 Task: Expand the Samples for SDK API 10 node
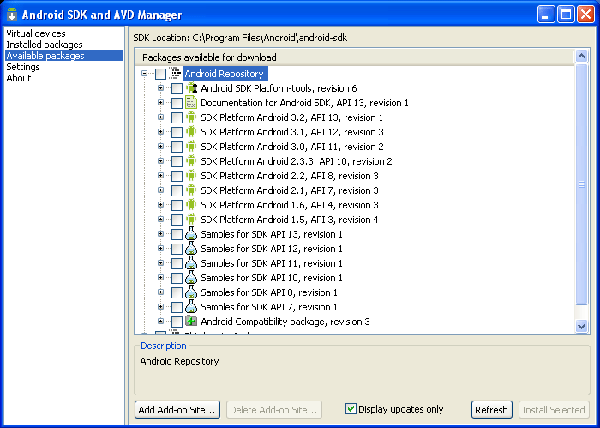(161, 278)
